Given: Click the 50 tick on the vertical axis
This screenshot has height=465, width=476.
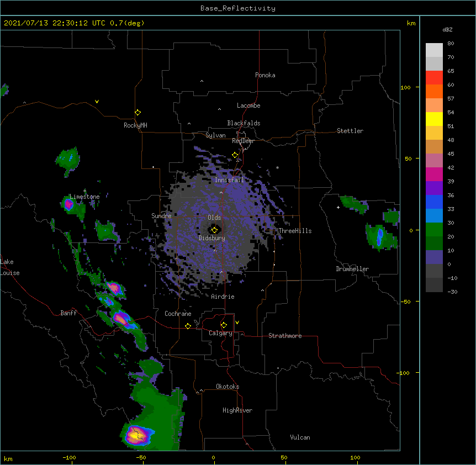Looking at the screenshot, I should (x=408, y=158).
